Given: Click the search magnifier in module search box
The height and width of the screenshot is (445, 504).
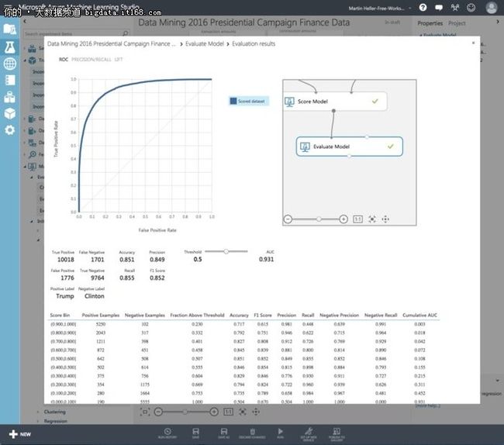Looking at the screenshot, I should point(126,33).
